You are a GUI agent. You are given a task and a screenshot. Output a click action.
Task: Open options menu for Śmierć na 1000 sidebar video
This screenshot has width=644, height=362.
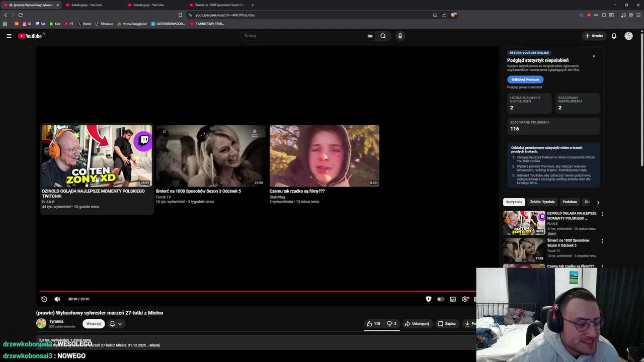(602, 241)
